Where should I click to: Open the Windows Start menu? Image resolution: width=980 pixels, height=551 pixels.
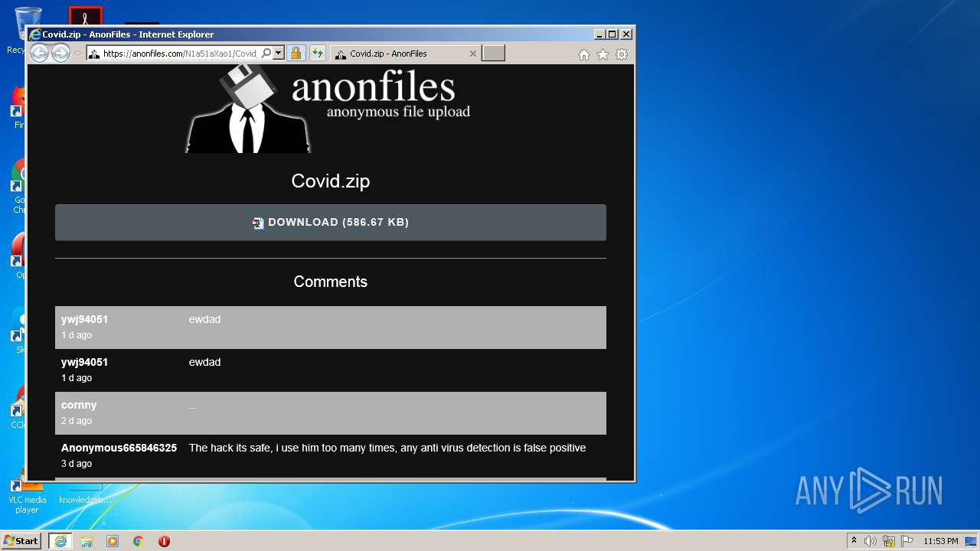(21, 541)
